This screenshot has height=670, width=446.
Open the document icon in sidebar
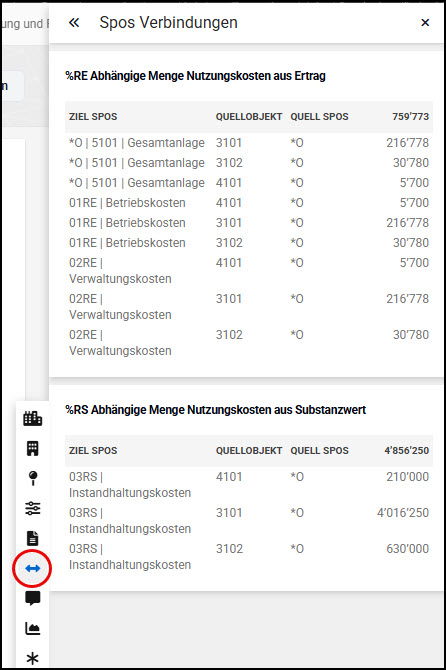(x=32, y=538)
